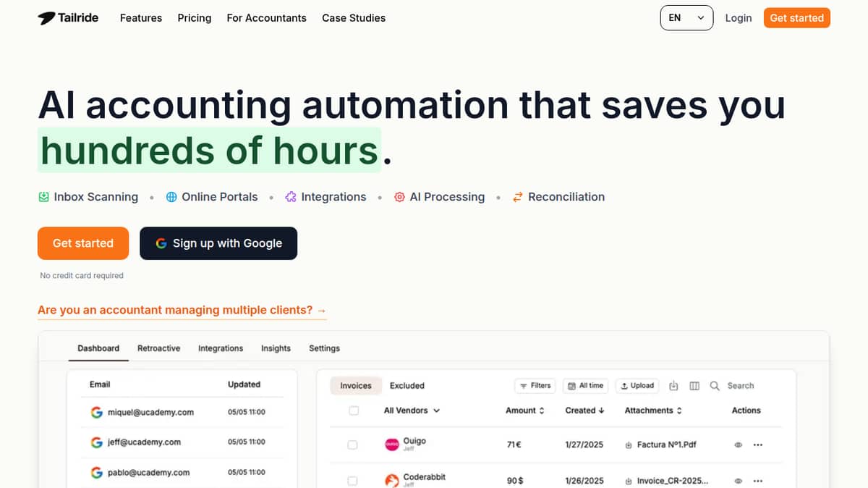
Task: Sort by the Amount column
Action: point(525,411)
